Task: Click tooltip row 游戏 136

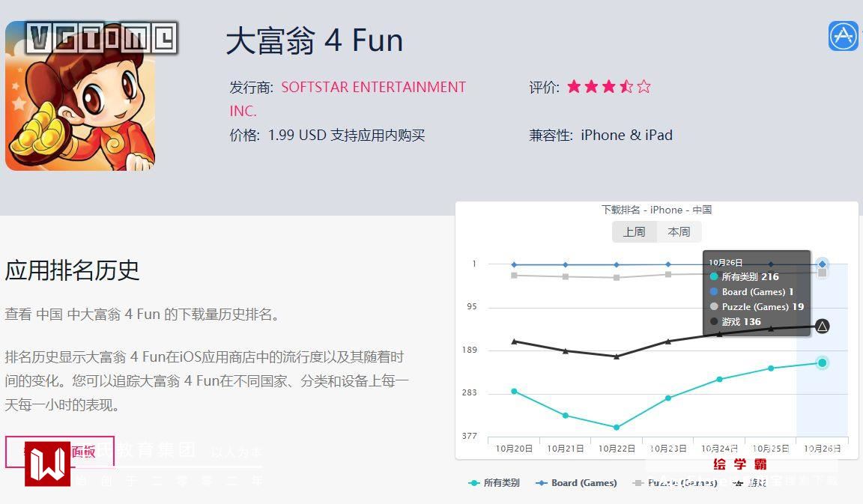Action: tap(736, 321)
